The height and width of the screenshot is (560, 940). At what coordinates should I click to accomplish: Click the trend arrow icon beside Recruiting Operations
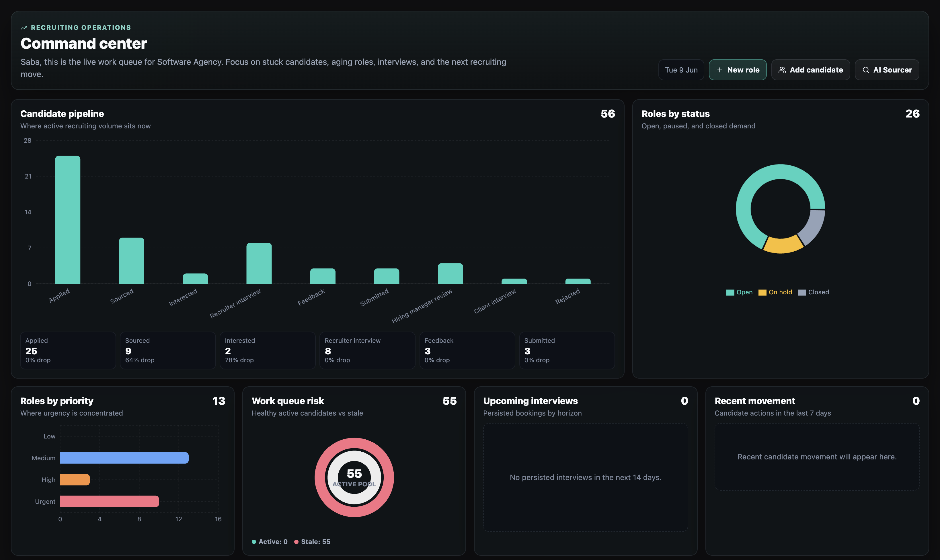tap(24, 28)
